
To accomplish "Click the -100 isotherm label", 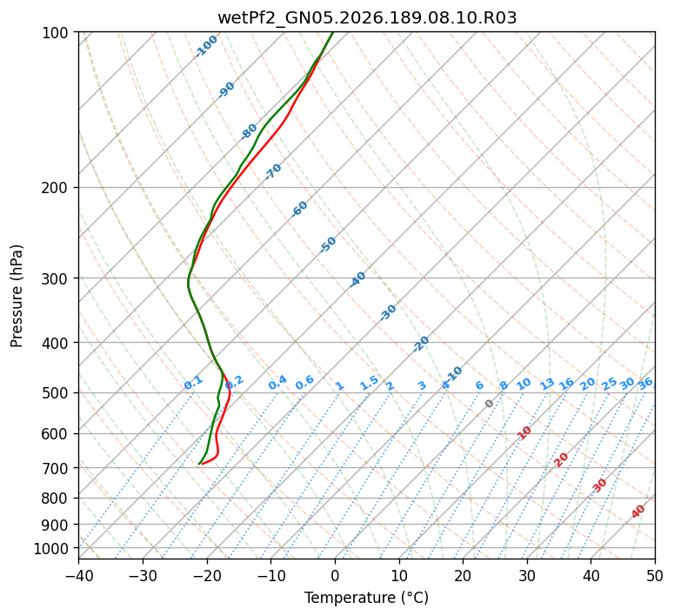I will [x=206, y=46].
